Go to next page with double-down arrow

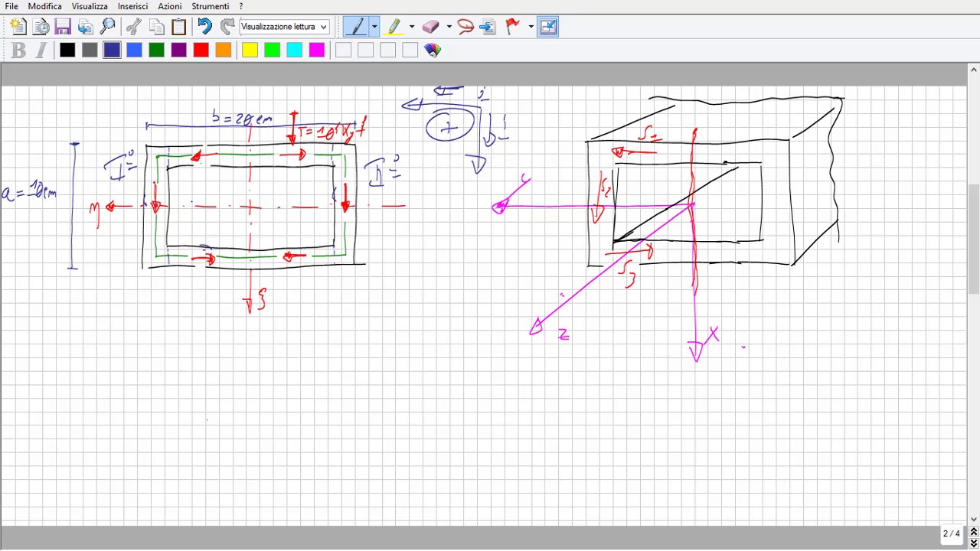click(973, 543)
